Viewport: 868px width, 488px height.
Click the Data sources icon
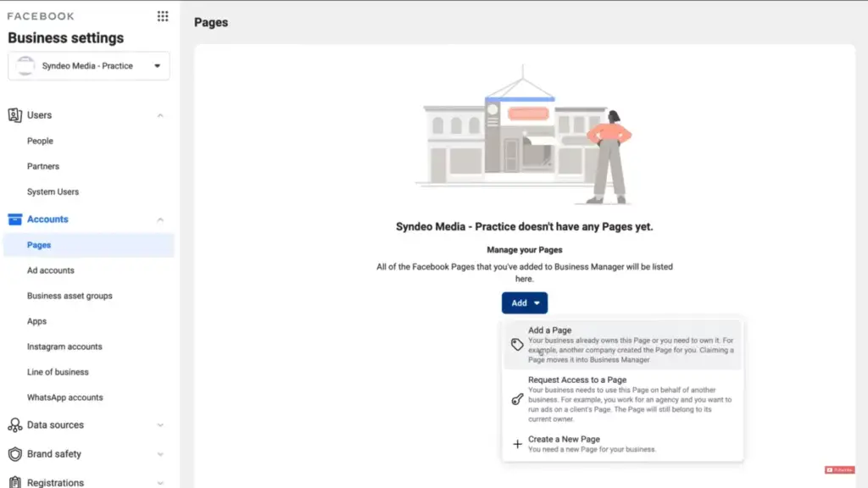[15, 425]
